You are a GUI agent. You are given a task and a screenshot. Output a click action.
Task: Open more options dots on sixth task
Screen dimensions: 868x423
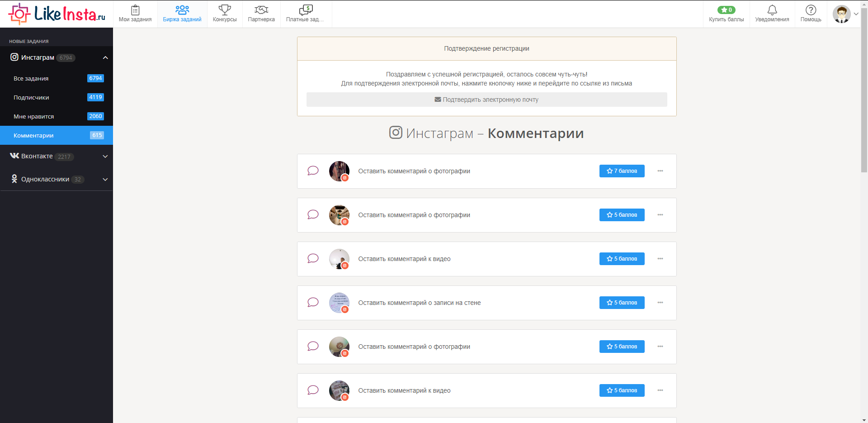click(660, 390)
